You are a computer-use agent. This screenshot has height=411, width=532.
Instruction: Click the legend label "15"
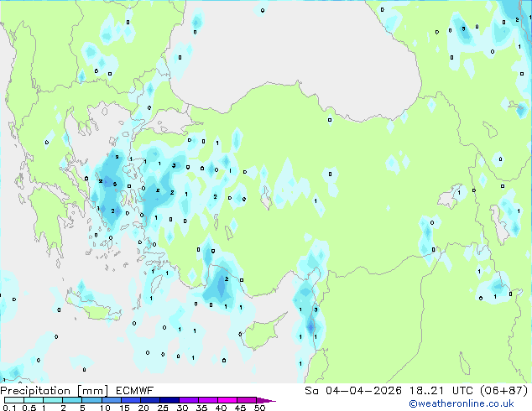coord(124,408)
